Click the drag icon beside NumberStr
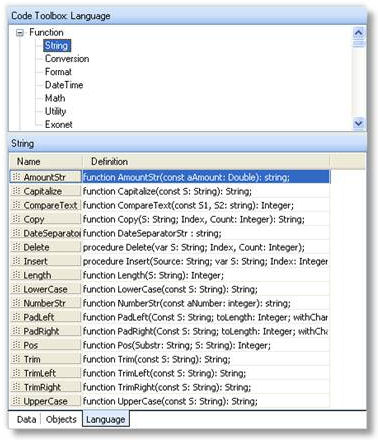378x440 pixels. point(16,303)
